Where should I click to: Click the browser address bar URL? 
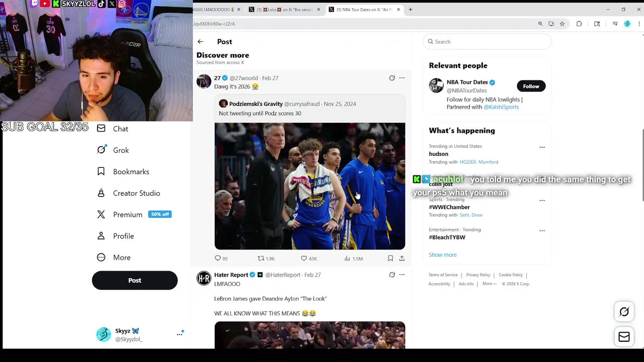click(214, 24)
